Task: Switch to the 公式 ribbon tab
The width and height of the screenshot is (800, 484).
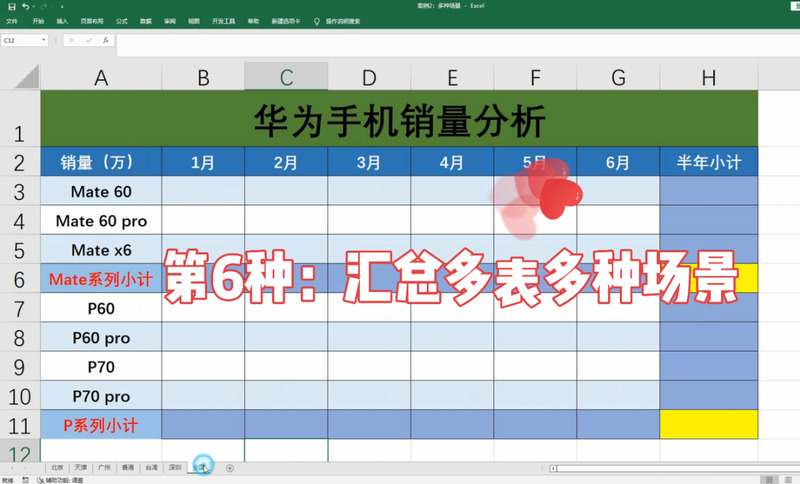Action: pyautogui.click(x=121, y=21)
